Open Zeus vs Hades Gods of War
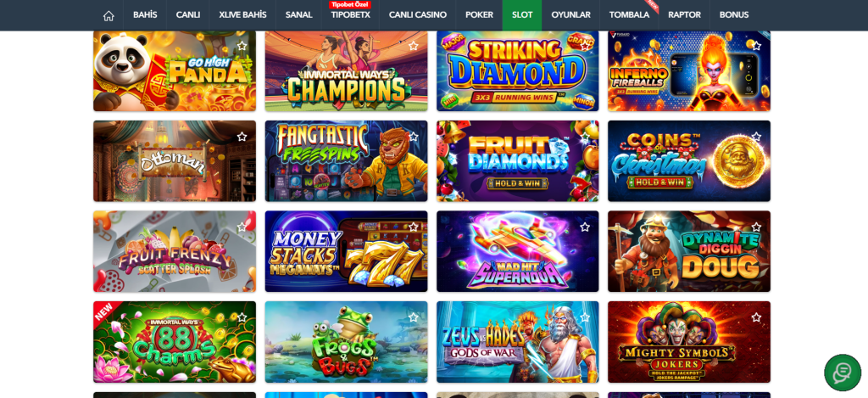 pyautogui.click(x=518, y=342)
